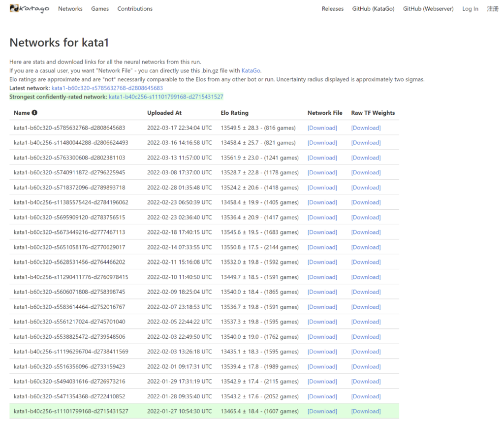Click Elo rating 13458.4 ± 25.7 (821 games)
This screenshot has height=421, width=504.
258,142
